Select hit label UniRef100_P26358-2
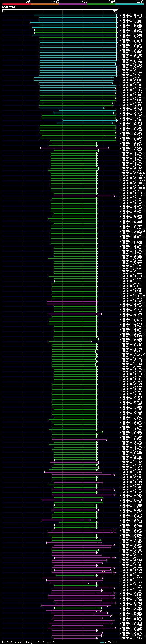This screenshot has width=146, height=644. coord(132,231)
